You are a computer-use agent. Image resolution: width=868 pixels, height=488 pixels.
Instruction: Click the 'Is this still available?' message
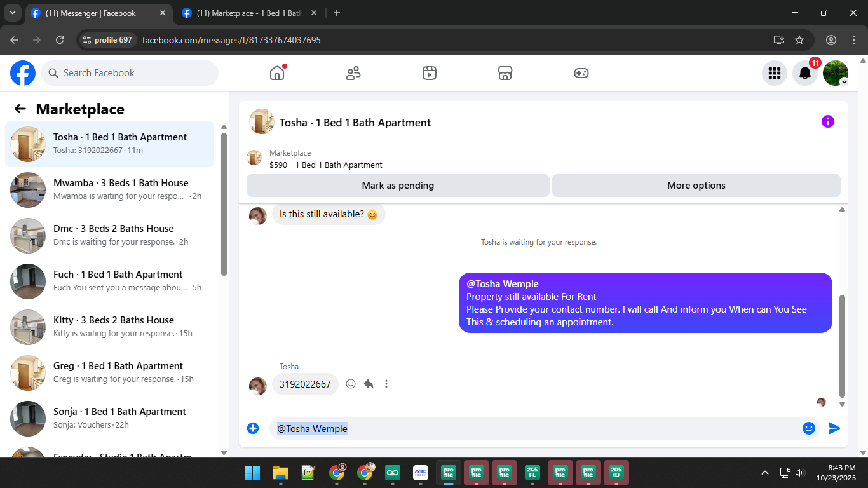coord(329,214)
